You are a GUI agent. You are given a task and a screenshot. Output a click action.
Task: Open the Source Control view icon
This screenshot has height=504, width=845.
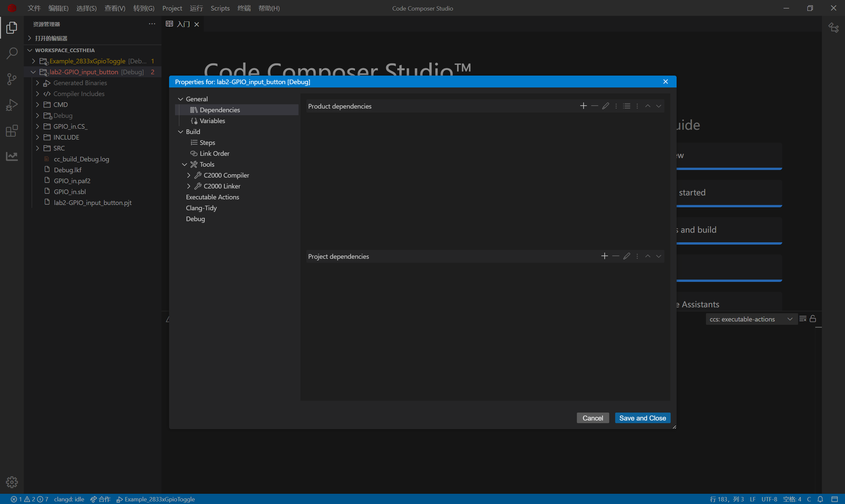pyautogui.click(x=12, y=79)
